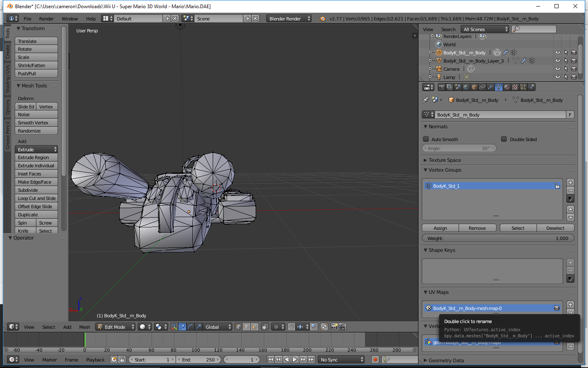Click the Deselect vertex group button

(x=555, y=228)
